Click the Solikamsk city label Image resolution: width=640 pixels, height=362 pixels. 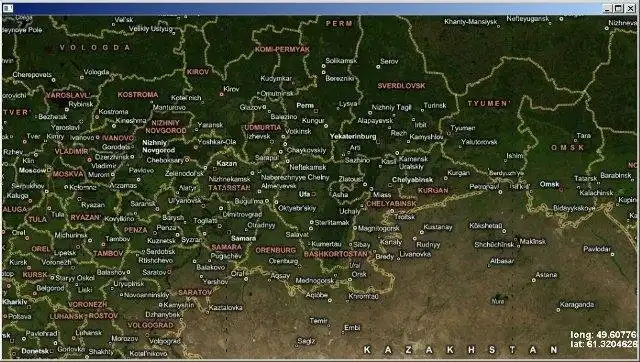click(341, 61)
